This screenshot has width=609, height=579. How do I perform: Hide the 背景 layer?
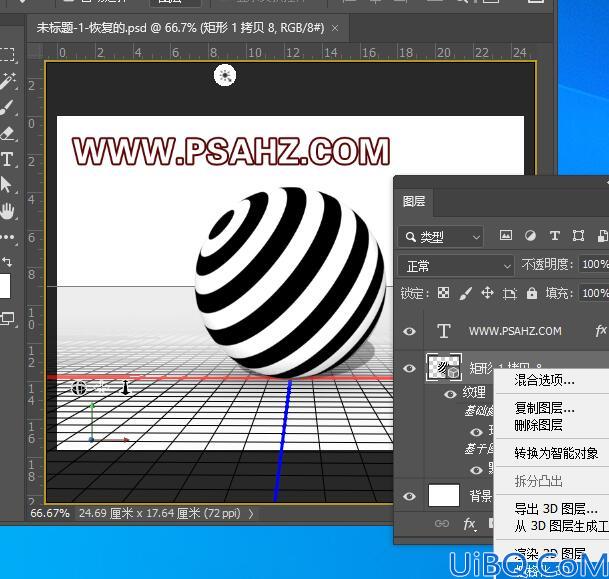point(409,496)
